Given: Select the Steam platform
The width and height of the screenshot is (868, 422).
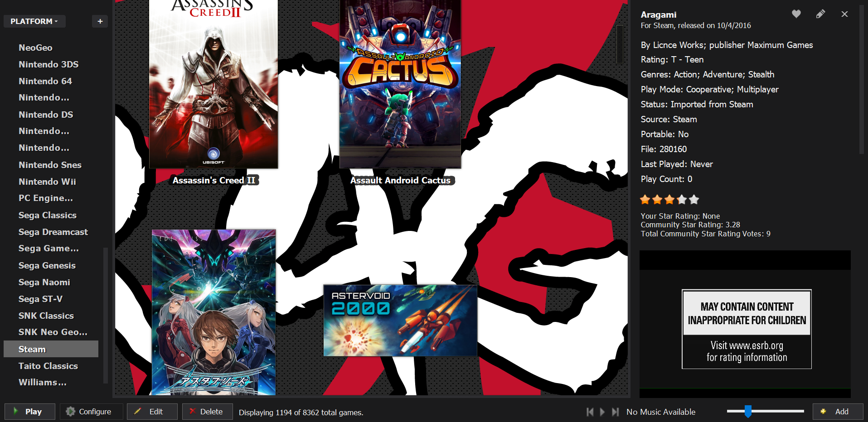Looking at the screenshot, I should tap(51, 349).
